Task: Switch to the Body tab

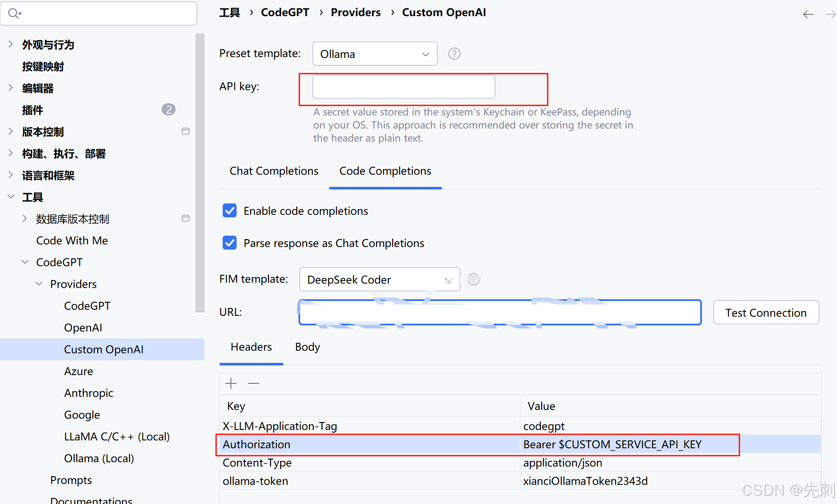Action: tap(307, 347)
